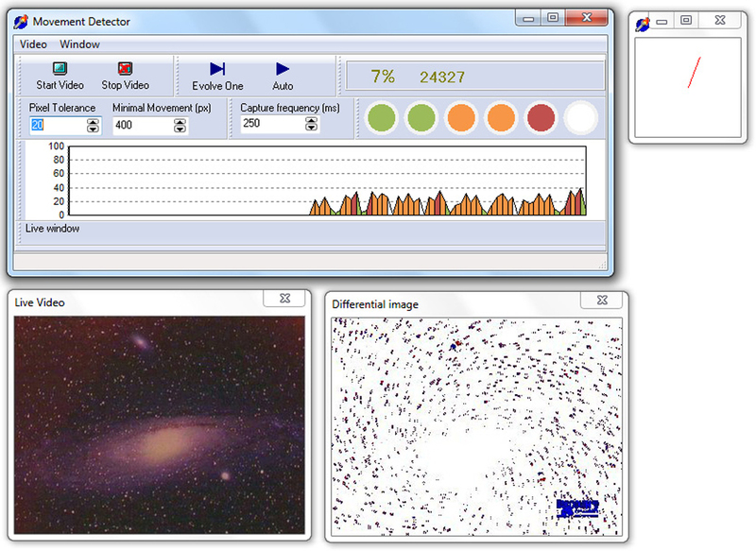The height and width of the screenshot is (551, 756).
Task: Click the Live Video galaxy image
Action: (160, 425)
